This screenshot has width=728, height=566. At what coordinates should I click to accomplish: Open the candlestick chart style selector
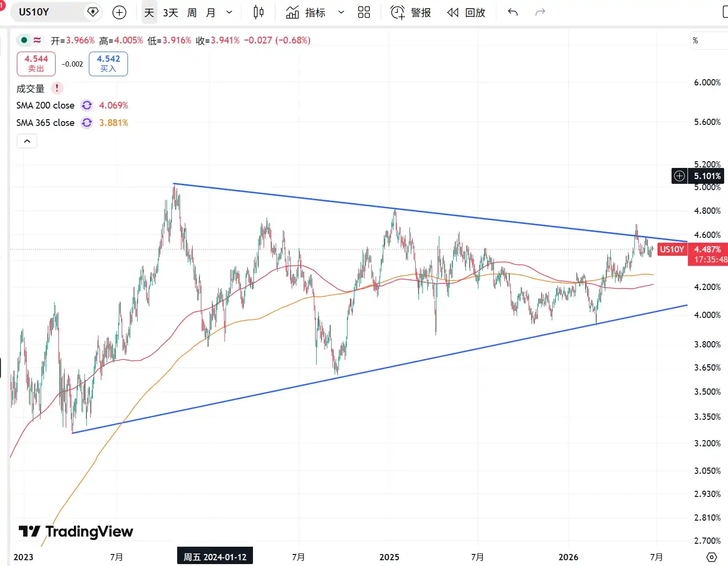[259, 13]
